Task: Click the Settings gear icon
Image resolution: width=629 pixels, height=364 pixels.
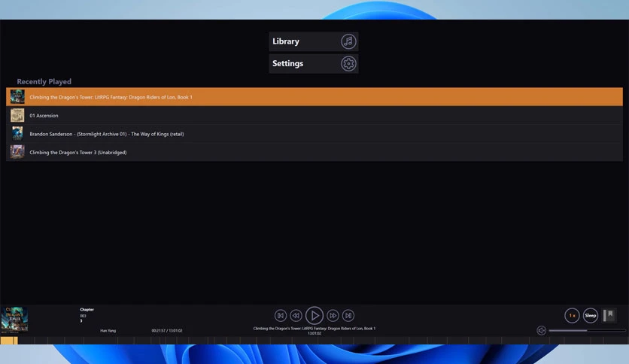Action: pos(348,63)
